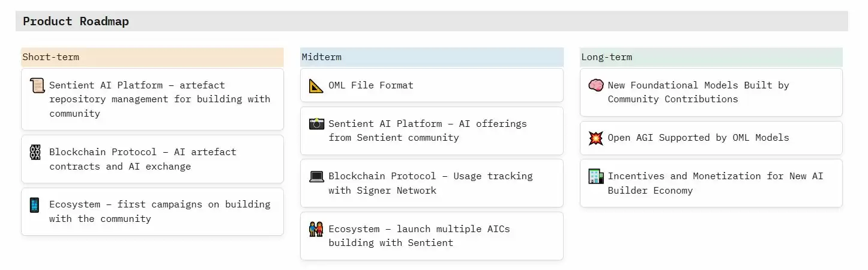Click the phone icon on first campaigns card
Image resolution: width=868 pixels, height=270 pixels.
click(35, 205)
